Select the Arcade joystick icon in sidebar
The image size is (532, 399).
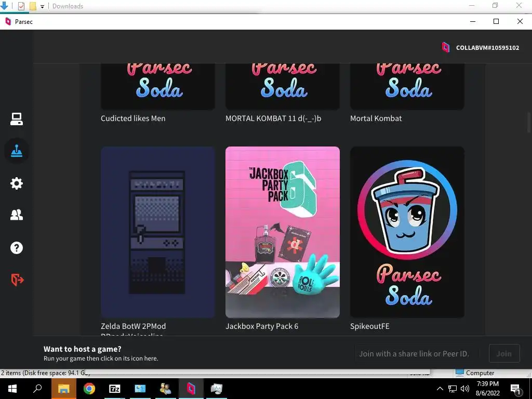point(16,151)
